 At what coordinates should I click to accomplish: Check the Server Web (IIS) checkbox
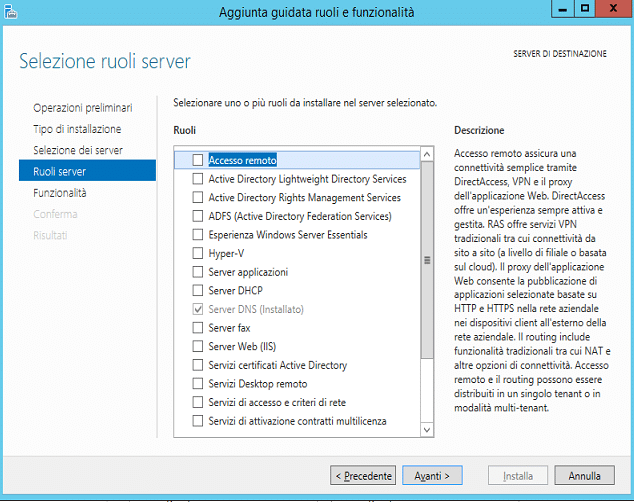point(198,346)
